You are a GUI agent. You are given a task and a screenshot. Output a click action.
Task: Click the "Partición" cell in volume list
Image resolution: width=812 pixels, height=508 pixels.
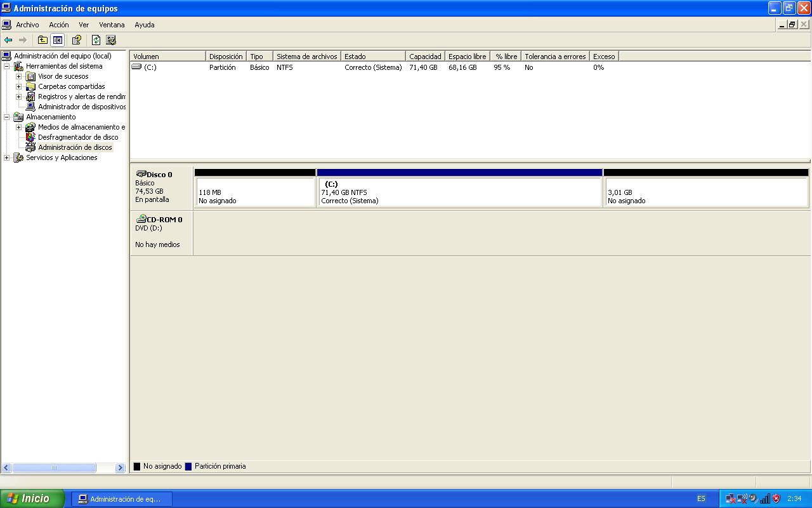pos(222,67)
